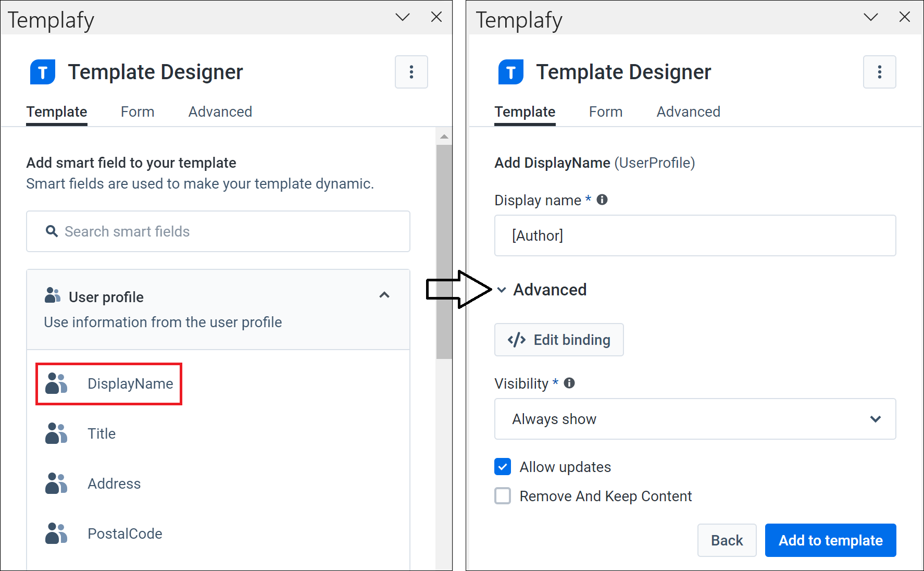Click the Edit binding code icon
Image resolution: width=924 pixels, height=571 pixels.
[x=516, y=340]
